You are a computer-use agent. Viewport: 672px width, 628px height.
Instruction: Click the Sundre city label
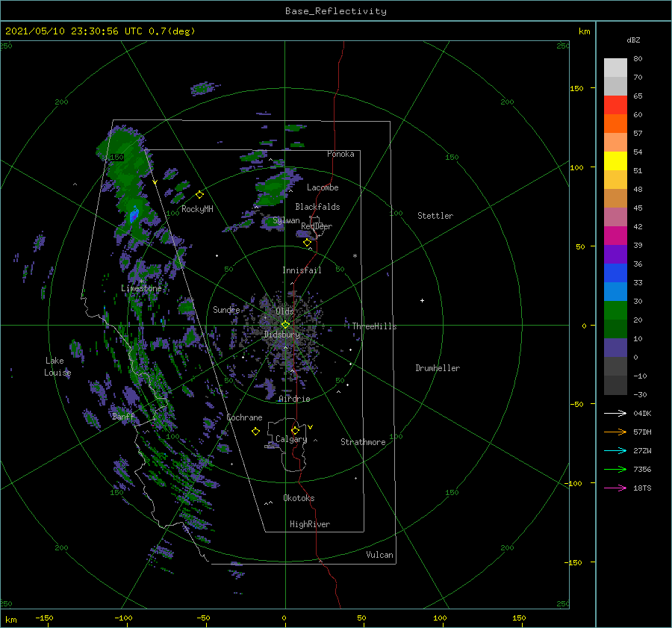226,309
